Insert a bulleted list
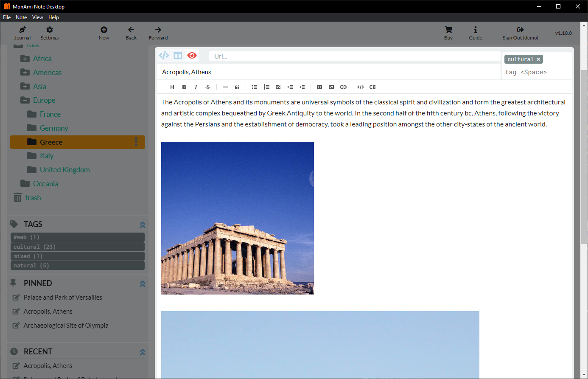This screenshot has height=379, width=588. click(255, 87)
